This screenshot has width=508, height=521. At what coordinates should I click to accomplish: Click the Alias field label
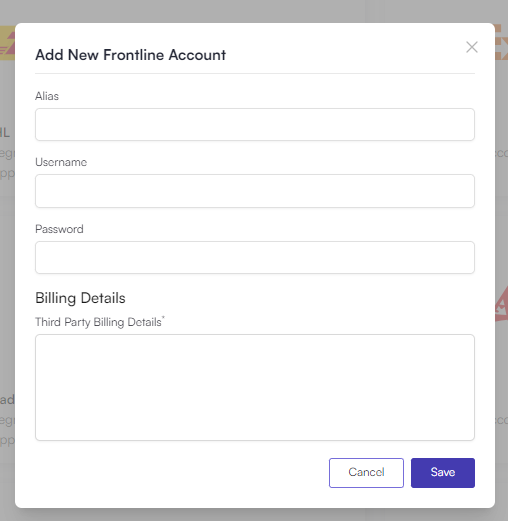(47, 96)
